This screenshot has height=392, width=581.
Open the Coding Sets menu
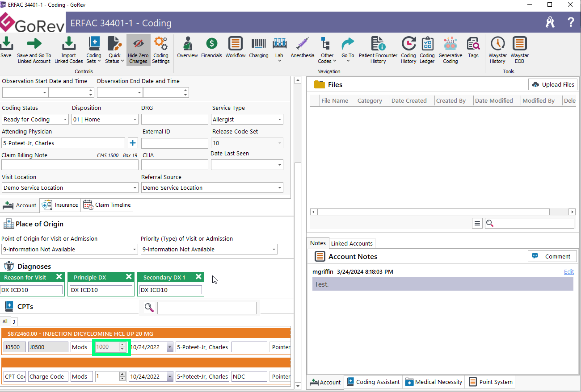(x=94, y=50)
